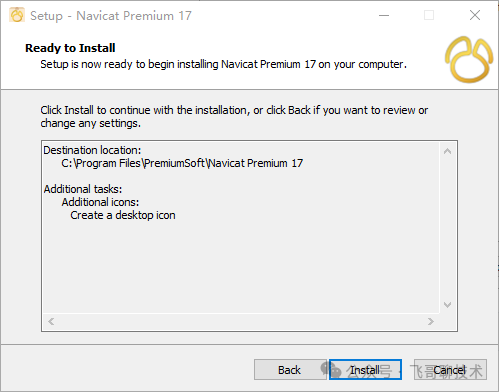
Task: Click the Ready to Install heading
Action: click(x=70, y=48)
